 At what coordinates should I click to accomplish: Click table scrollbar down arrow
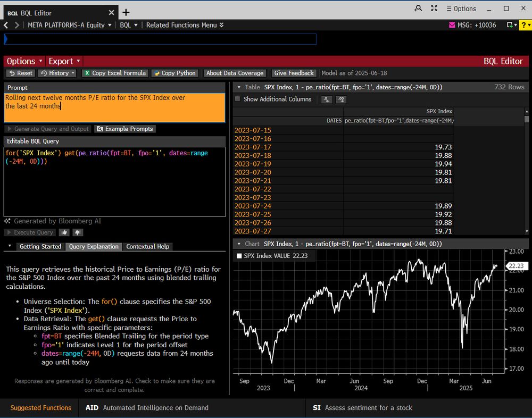[x=527, y=231]
